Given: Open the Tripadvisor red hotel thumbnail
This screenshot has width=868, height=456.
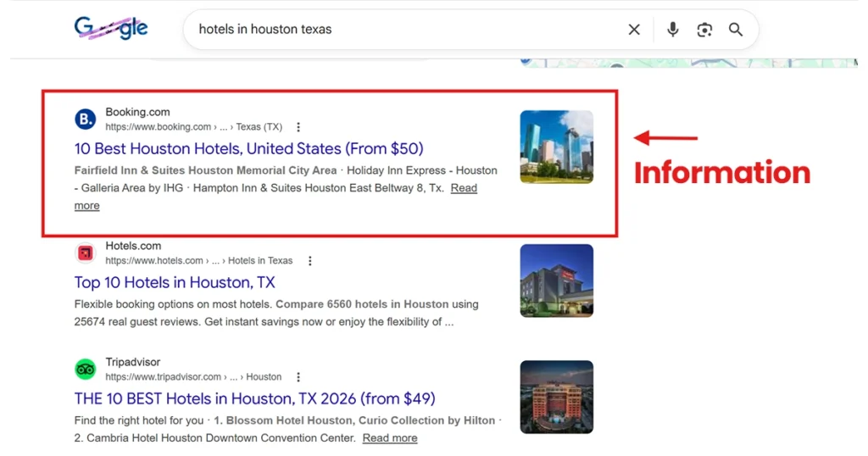Looking at the screenshot, I should click(556, 397).
